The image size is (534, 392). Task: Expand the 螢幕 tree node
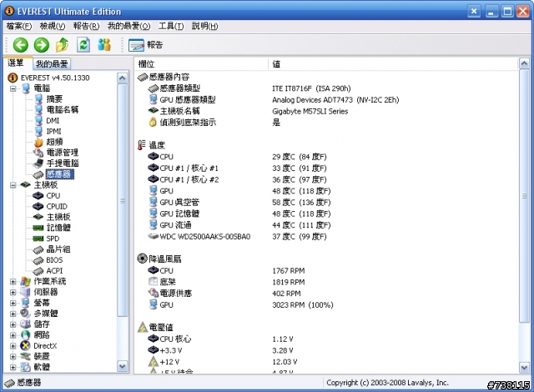(13, 303)
